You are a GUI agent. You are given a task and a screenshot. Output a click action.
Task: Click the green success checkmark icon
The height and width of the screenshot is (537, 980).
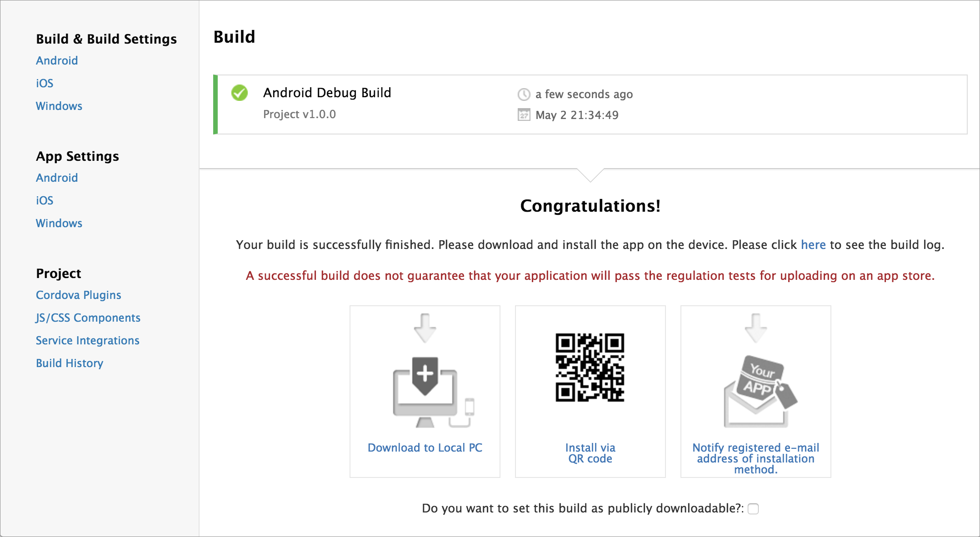click(x=240, y=93)
